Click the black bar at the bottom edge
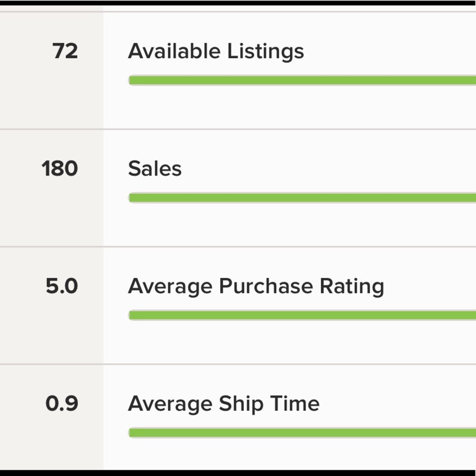 (238, 473)
